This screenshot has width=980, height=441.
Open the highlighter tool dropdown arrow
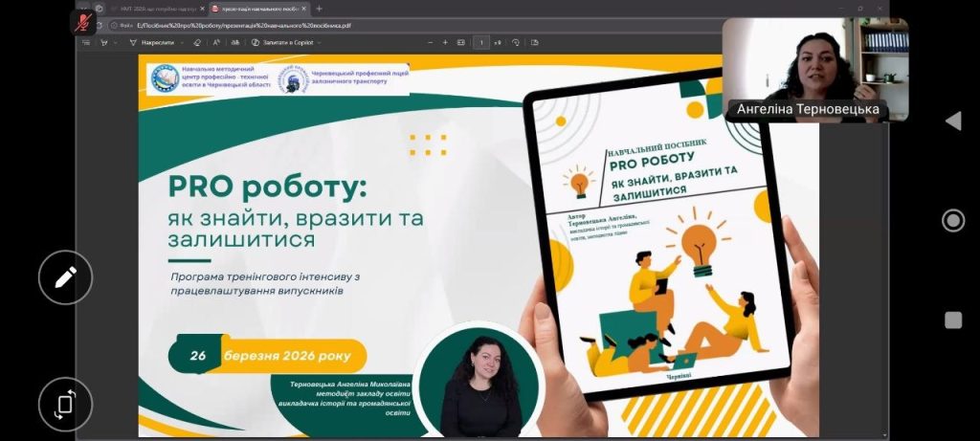pos(115,42)
